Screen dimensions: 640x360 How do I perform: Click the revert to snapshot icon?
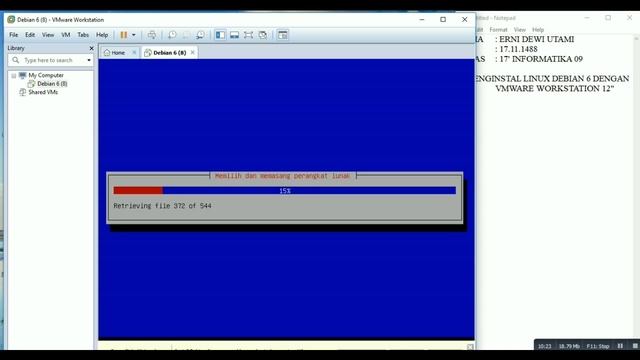click(x=186, y=35)
